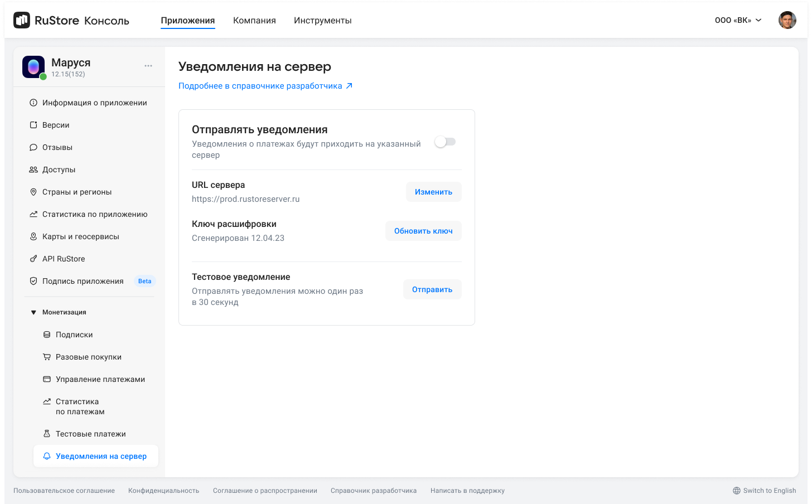
Task: Open Справочник разработчика footer link
Action: tap(374, 491)
